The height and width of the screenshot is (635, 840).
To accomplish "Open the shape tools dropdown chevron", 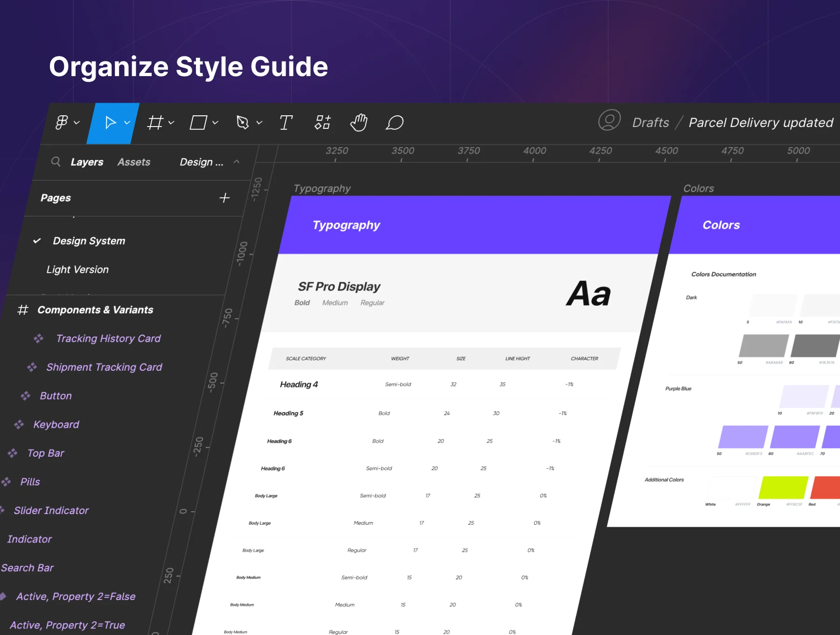I will 215,122.
